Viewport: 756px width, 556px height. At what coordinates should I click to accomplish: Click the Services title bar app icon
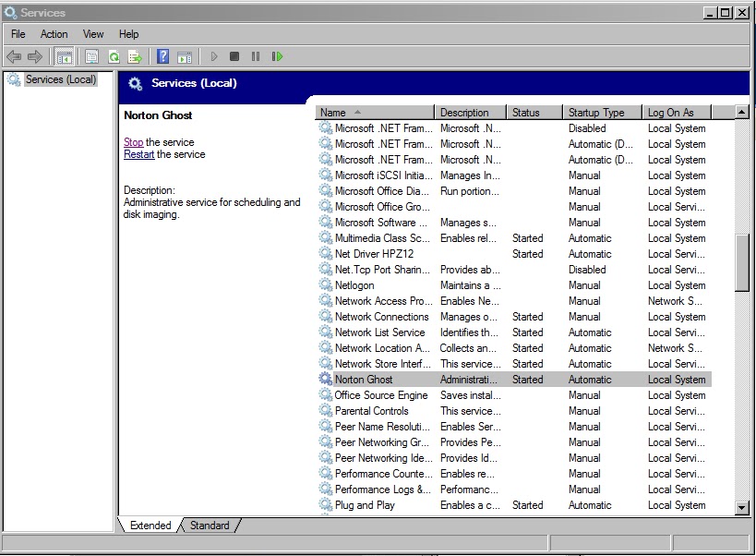10,13
